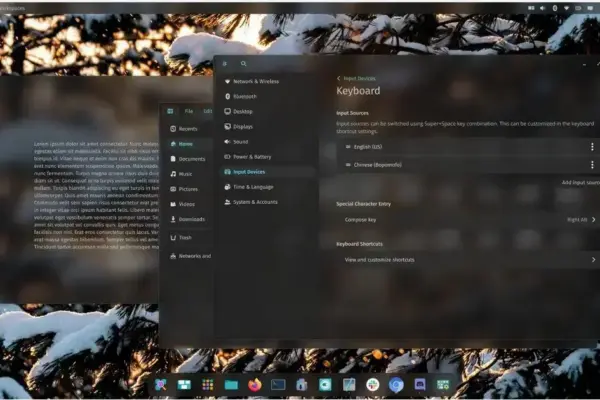
Task: Launch Chromium from the dock
Action: pyautogui.click(x=396, y=385)
